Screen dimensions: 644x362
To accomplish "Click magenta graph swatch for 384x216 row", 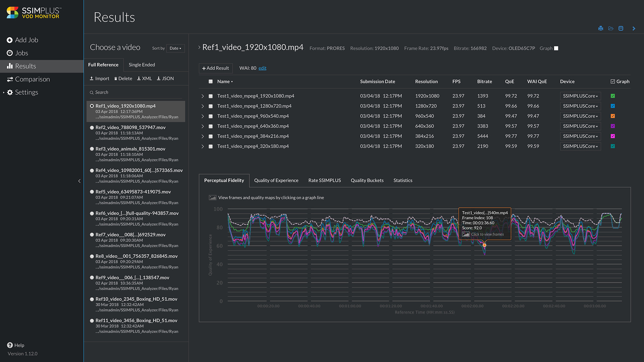I will [613, 136].
